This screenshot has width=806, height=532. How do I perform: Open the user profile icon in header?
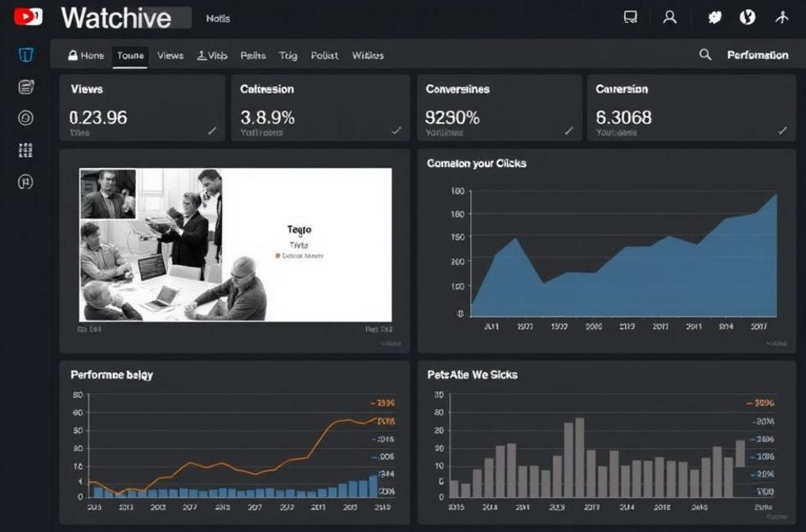669,17
